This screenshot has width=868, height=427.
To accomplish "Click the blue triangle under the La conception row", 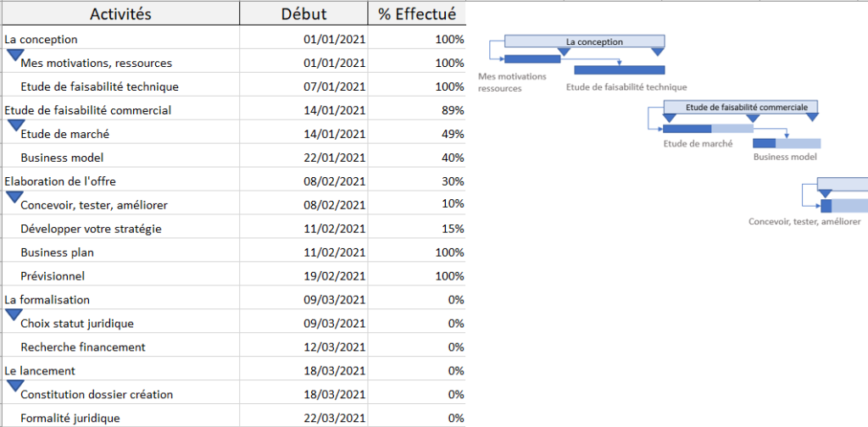I will (14, 55).
